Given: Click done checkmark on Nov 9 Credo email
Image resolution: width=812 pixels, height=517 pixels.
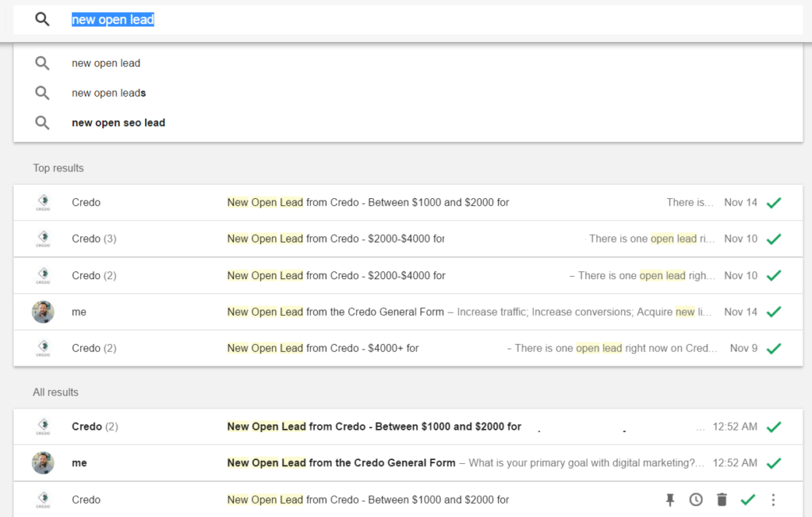Looking at the screenshot, I should click(774, 349).
